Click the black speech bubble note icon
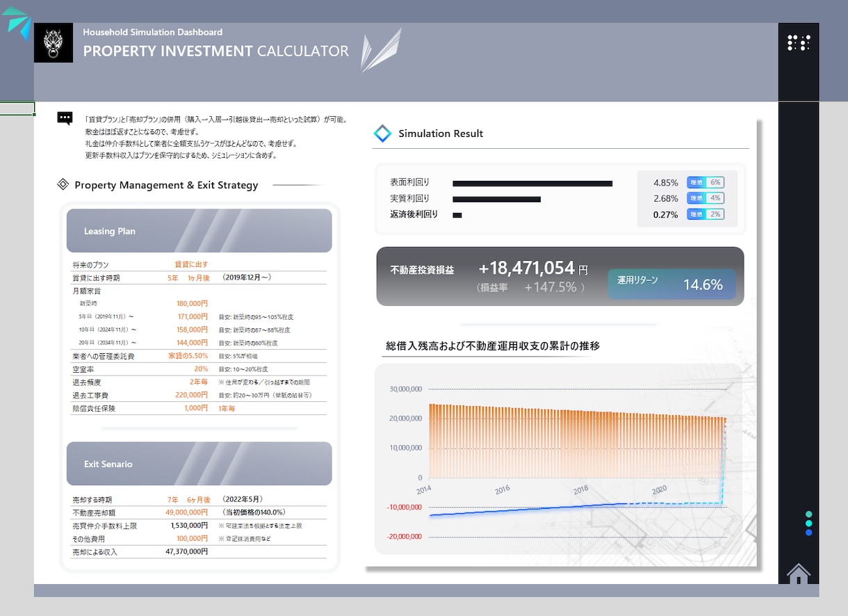This screenshot has width=848, height=616. [65, 118]
